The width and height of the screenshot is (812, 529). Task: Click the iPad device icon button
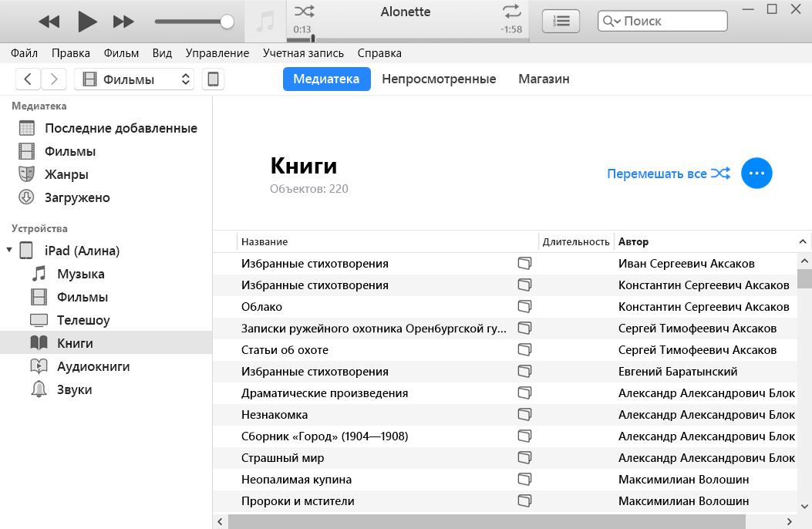tap(214, 79)
